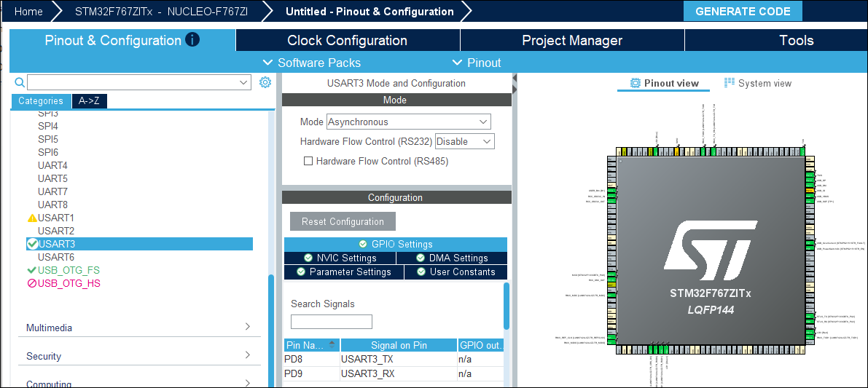Click the STM32F767ZITx - NUCLEO-F767ZI breadcrumb
868x388 pixels.
coord(161,12)
